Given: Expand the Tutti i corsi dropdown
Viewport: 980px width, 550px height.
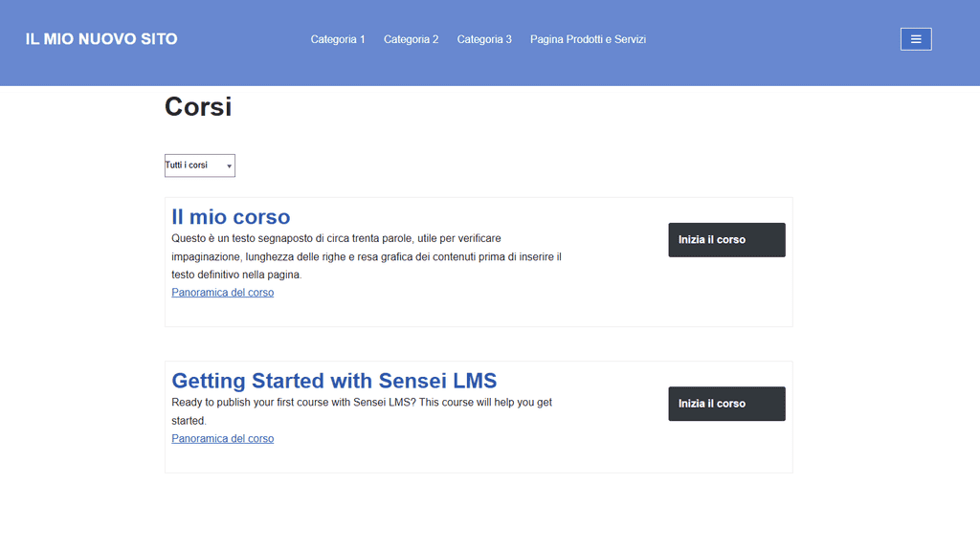Looking at the screenshot, I should (x=199, y=165).
